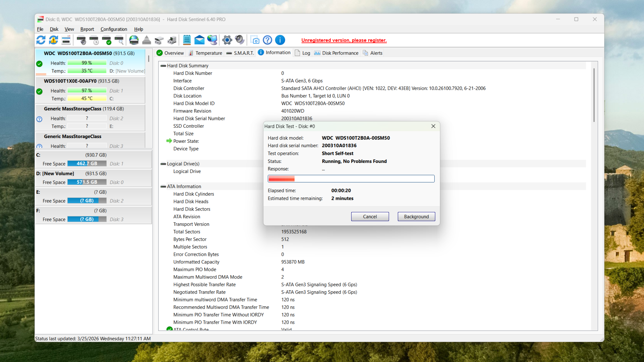Viewport: 644px width, 362px height.
Task: Switch to the Temperature tab
Action: coord(205,53)
